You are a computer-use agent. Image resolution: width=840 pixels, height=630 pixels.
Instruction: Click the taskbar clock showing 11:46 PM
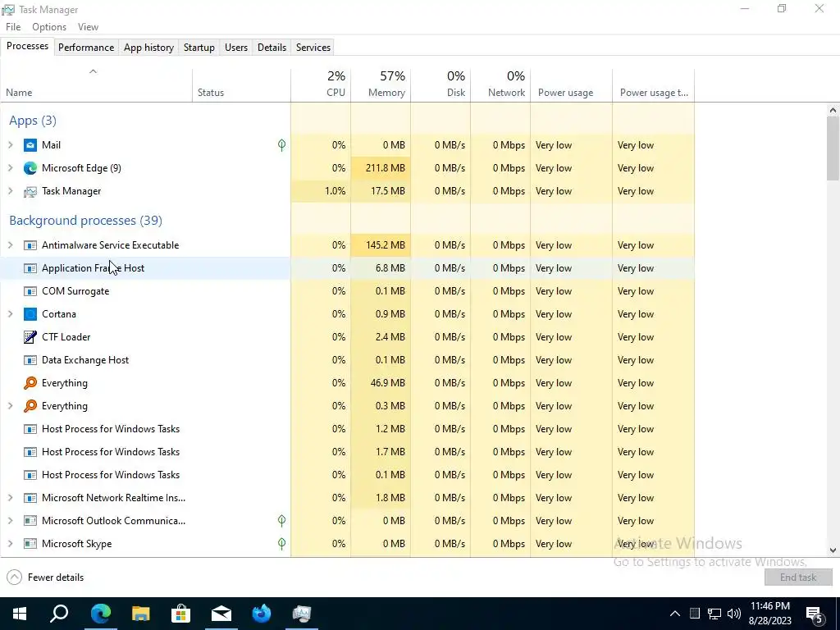(769, 614)
